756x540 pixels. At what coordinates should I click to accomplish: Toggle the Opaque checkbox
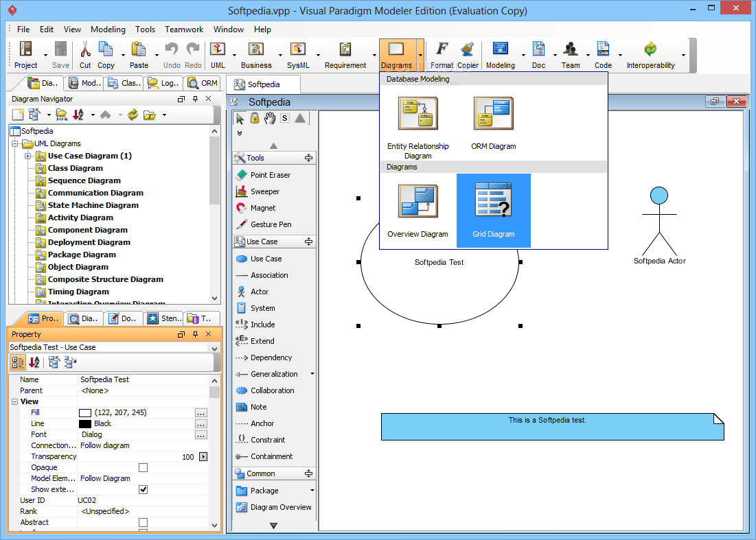tap(144, 468)
